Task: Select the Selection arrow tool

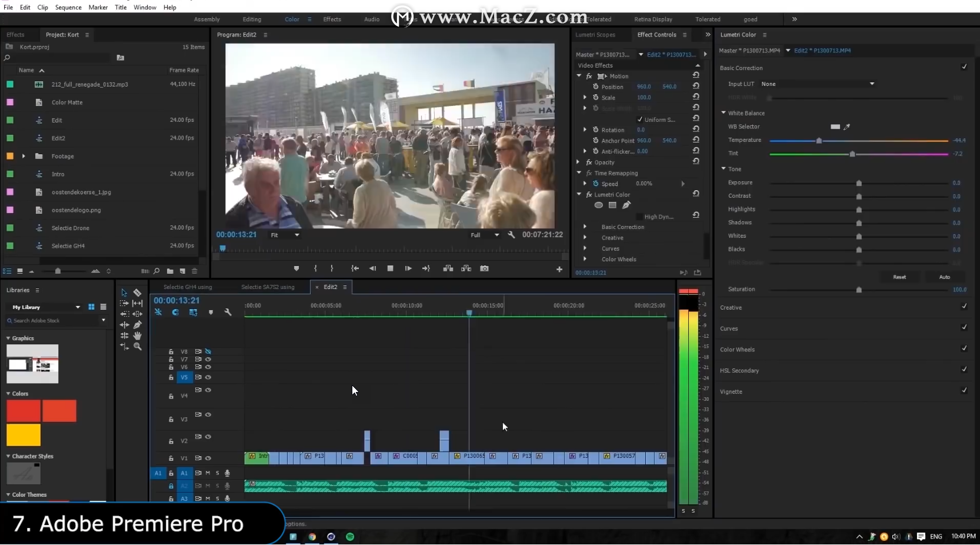Action: point(124,293)
